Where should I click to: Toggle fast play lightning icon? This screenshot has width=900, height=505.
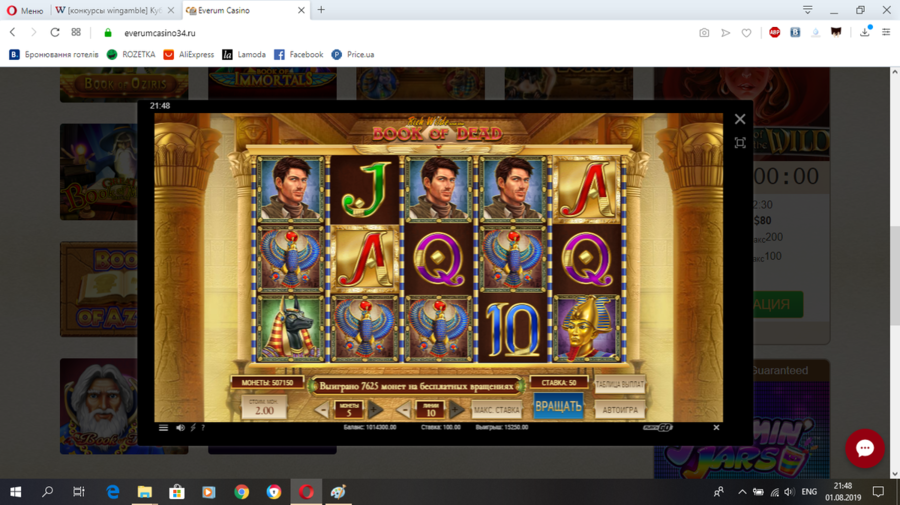(193, 428)
